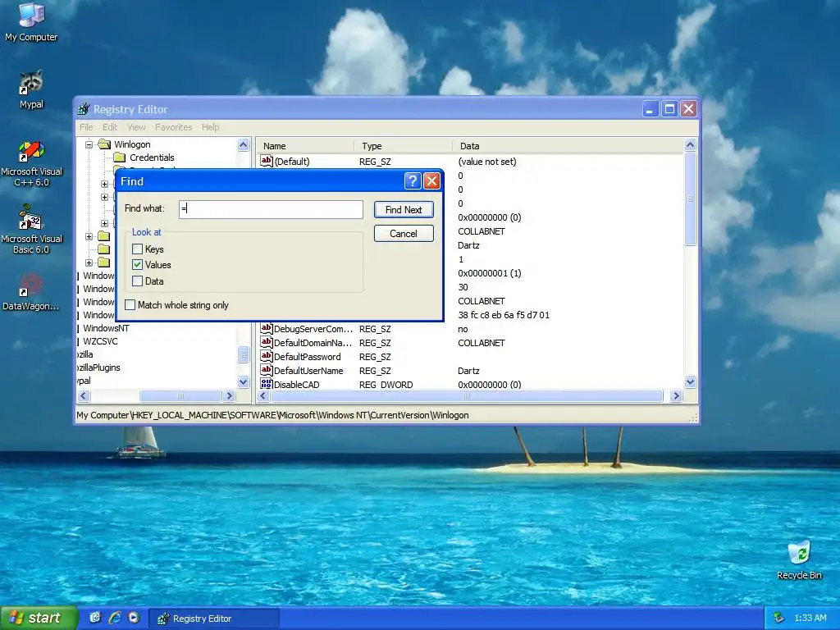Toggle the Keys checkbox in Find dialog
This screenshot has width=840, height=630.
tap(137, 249)
